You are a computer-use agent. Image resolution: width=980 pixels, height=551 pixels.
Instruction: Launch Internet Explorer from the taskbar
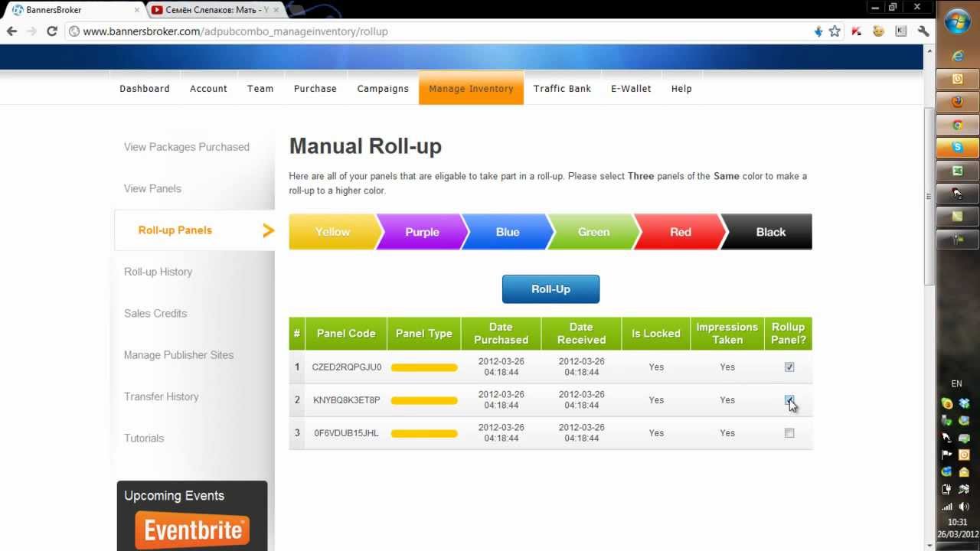click(957, 56)
